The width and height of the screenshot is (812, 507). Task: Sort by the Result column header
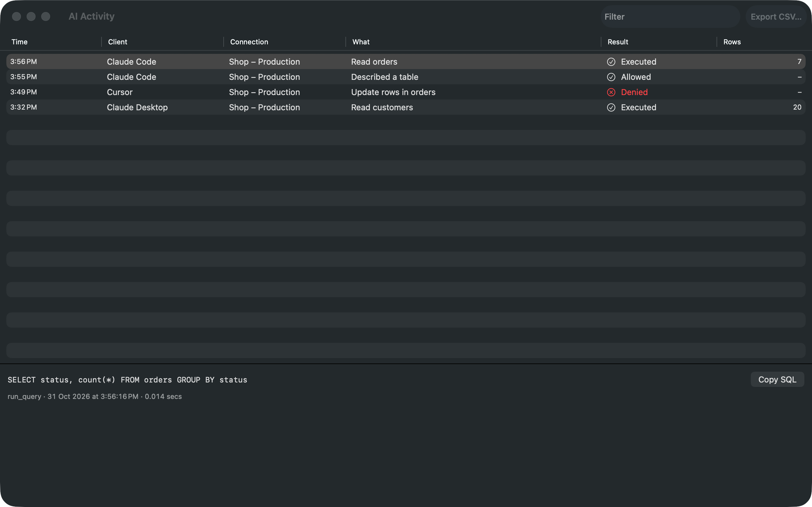tap(618, 42)
